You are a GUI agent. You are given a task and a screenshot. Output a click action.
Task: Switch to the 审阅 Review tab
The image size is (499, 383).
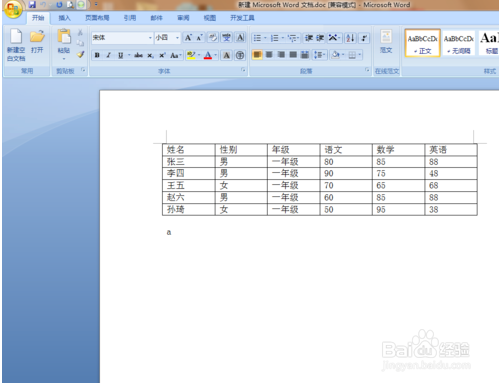183,18
